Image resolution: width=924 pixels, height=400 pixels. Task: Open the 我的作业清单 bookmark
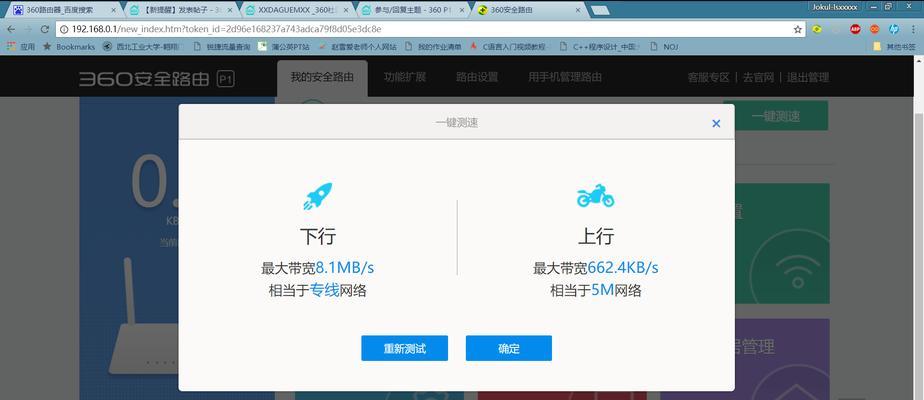pos(434,47)
